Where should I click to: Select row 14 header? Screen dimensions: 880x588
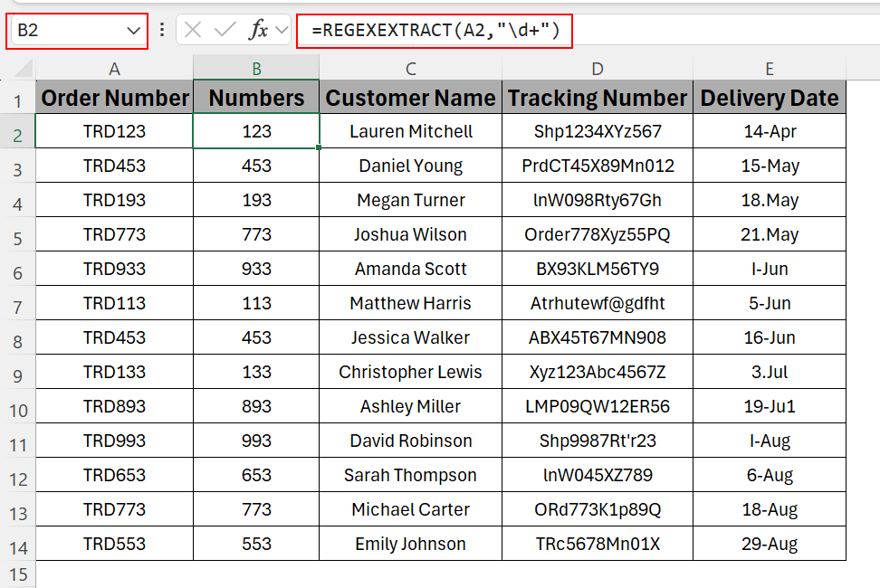[18, 545]
